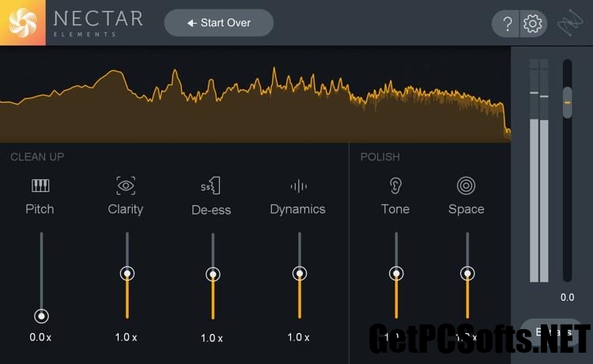Click the Start Over button
This screenshot has width=593, height=364.
[x=219, y=23]
